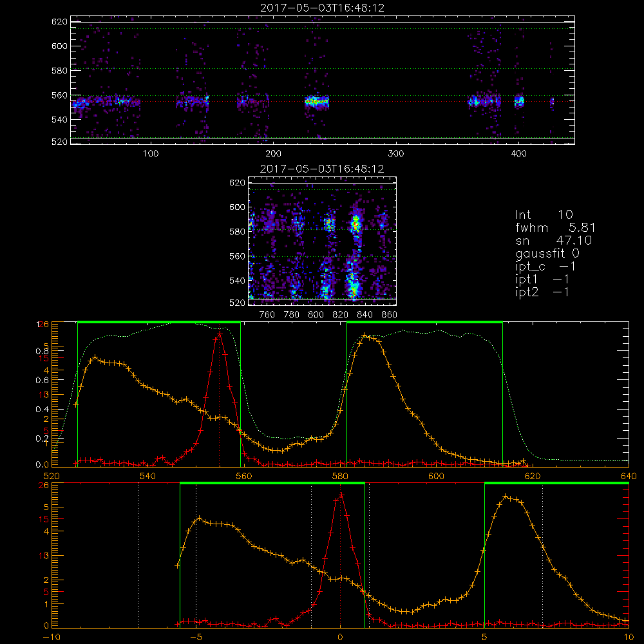Image resolution: width=644 pixels, height=644 pixels.
Task: Click white y-axis label 0.8 in profile plot
Action: coord(43,351)
